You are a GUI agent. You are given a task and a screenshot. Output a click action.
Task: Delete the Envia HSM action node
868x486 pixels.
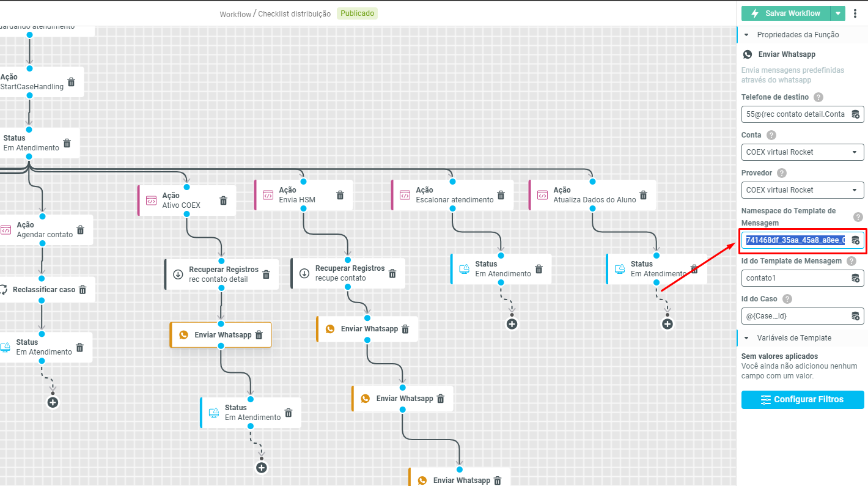tap(340, 195)
